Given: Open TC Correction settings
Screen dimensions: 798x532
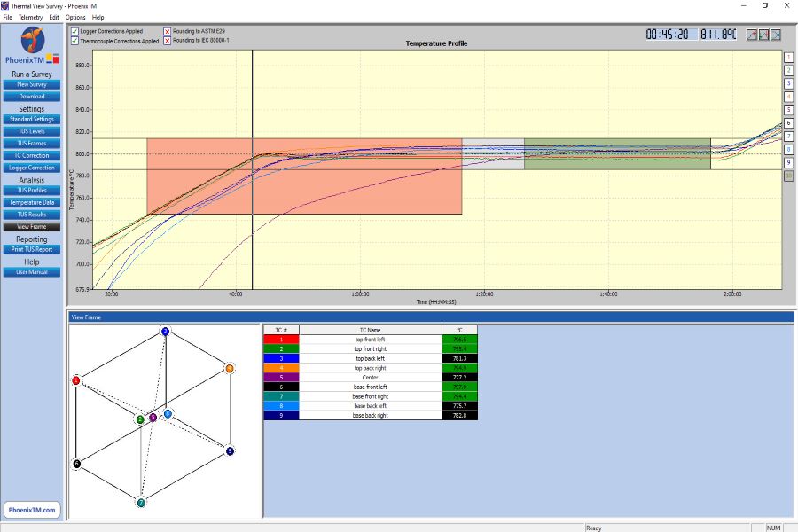Looking at the screenshot, I should pyautogui.click(x=32, y=156).
